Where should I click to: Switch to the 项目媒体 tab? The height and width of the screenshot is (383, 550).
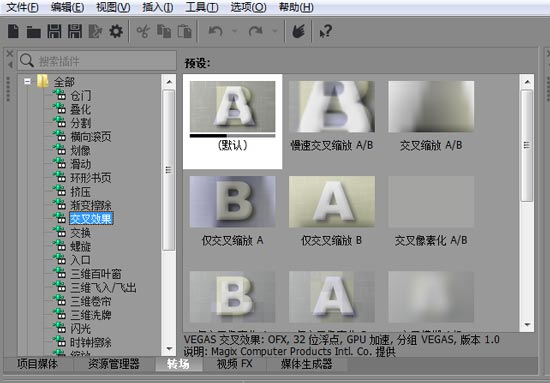point(38,364)
